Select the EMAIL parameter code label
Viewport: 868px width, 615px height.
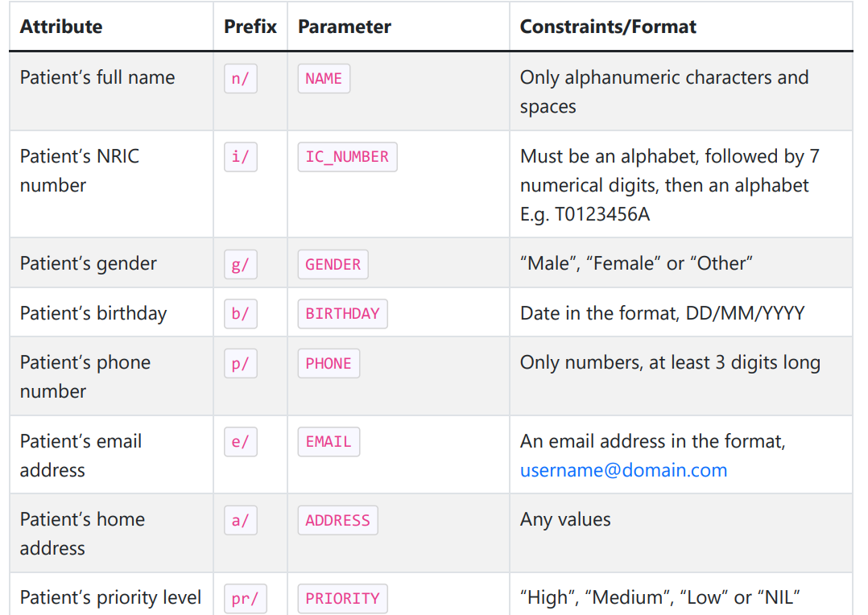pos(329,442)
